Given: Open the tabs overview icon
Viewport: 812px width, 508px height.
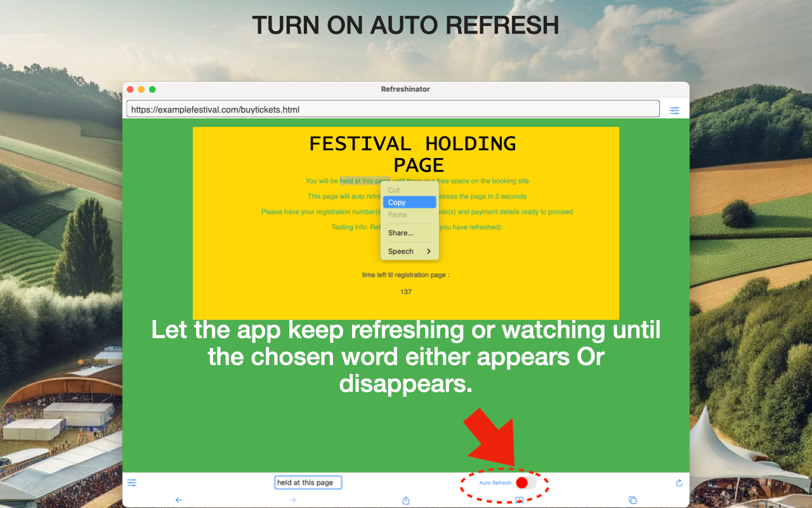Looking at the screenshot, I should tap(632, 500).
